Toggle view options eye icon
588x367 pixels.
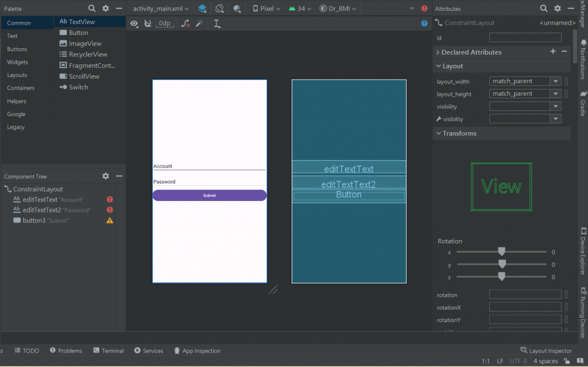tap(134, 24)
